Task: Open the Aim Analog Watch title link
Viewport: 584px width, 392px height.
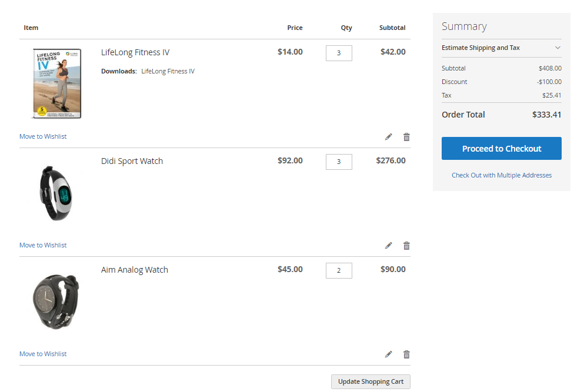Action: [x=135, y=270]
